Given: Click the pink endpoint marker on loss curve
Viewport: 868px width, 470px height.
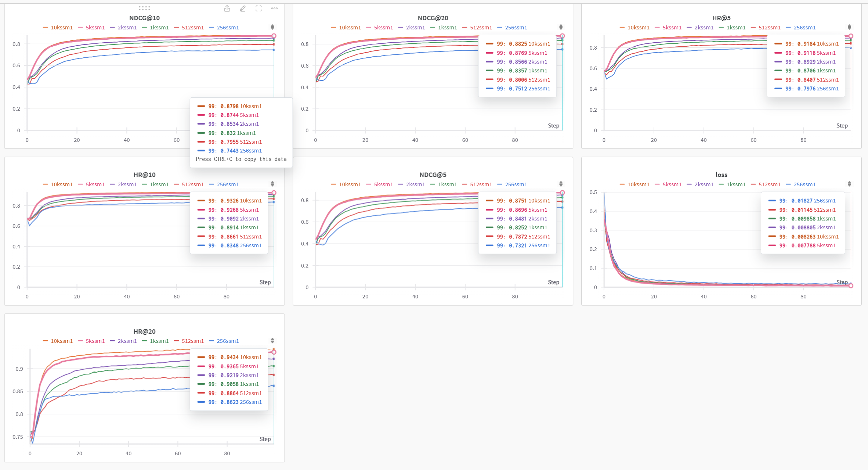Looking at the screenshot, I should pyautogui.click(x=851, y=286).
